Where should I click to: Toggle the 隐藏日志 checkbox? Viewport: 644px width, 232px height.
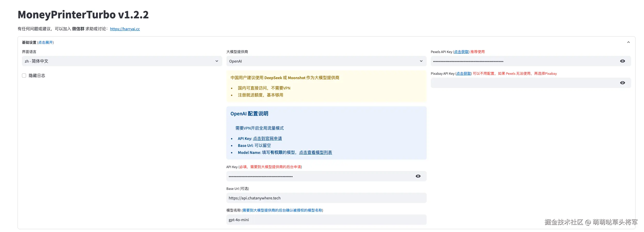point(24,76)
